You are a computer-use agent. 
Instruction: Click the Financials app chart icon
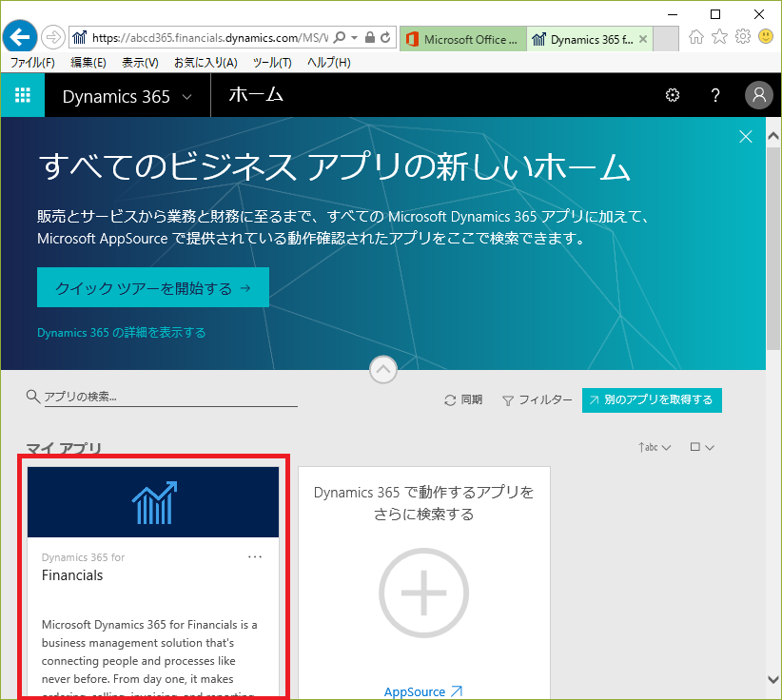[x=155, y=502]
